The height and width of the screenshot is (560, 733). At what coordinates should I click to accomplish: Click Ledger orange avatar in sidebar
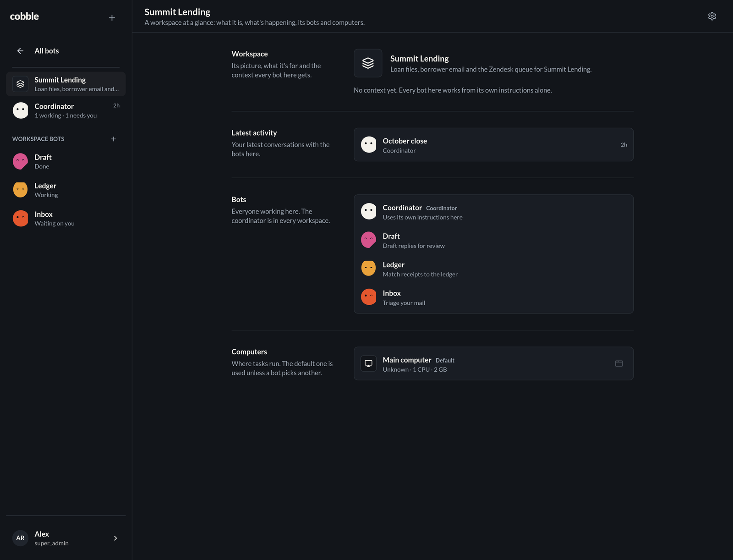(20, 190)
